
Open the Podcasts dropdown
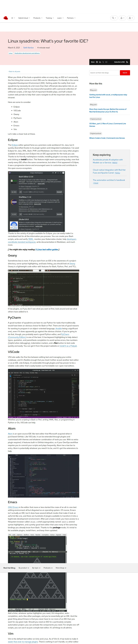coord(48,568)
